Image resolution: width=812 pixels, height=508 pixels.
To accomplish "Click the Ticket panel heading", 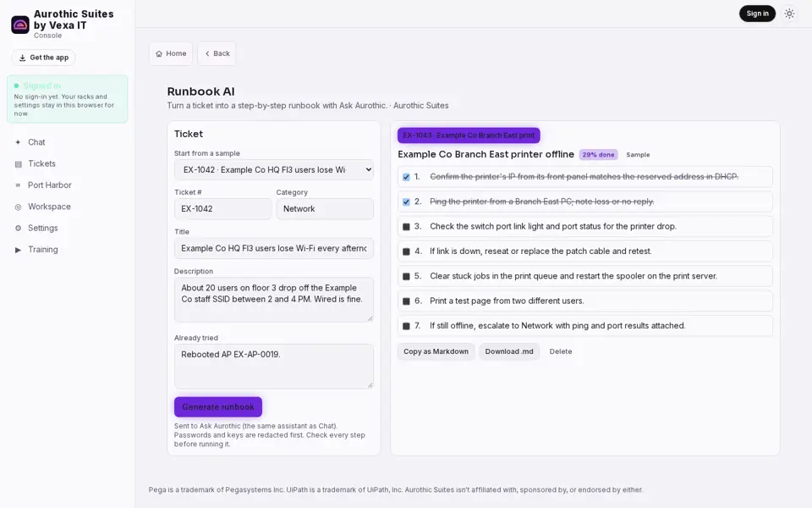I will coord(189,134).
